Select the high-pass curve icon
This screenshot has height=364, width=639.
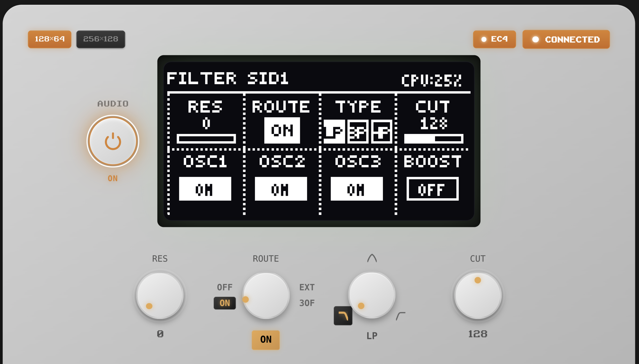[401, 316]
